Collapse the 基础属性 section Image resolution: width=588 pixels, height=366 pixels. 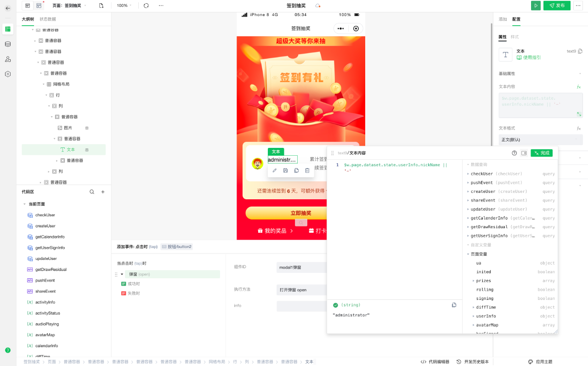pos(580,73)
